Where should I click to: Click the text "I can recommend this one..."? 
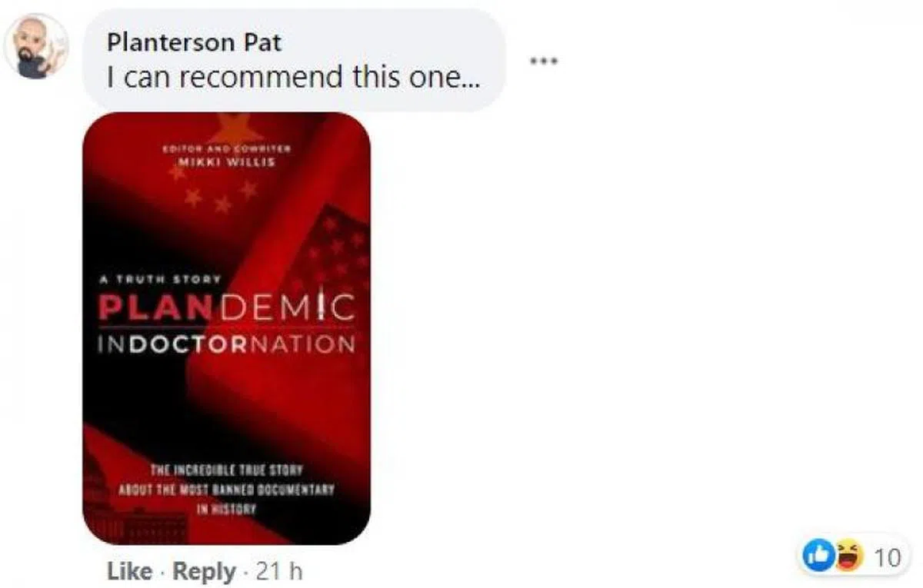294,77
